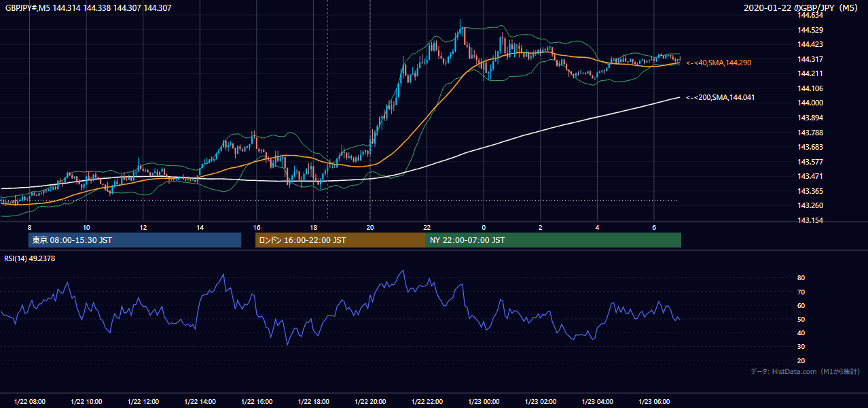The image size is (868, 408).
Task: Click price axis value 144.423
Action: 810,44
